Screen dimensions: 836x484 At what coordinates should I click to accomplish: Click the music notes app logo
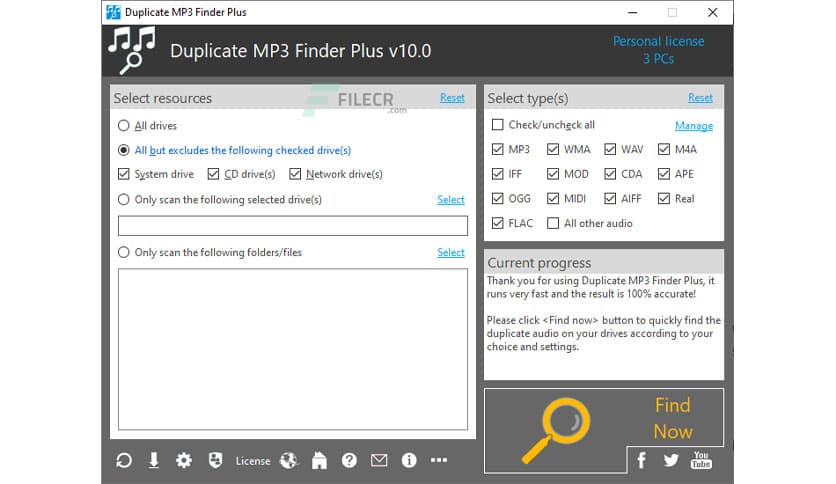pos(132,51)
